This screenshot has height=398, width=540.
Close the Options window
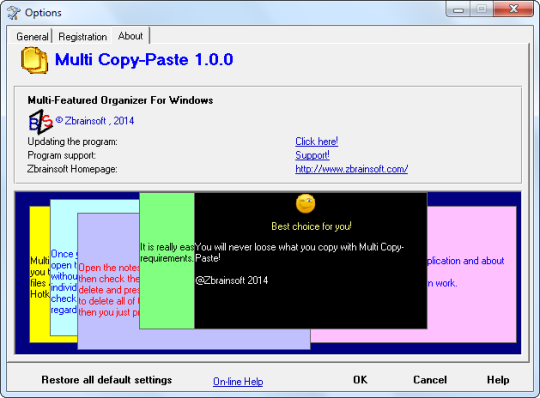click(x=513, y=9)
